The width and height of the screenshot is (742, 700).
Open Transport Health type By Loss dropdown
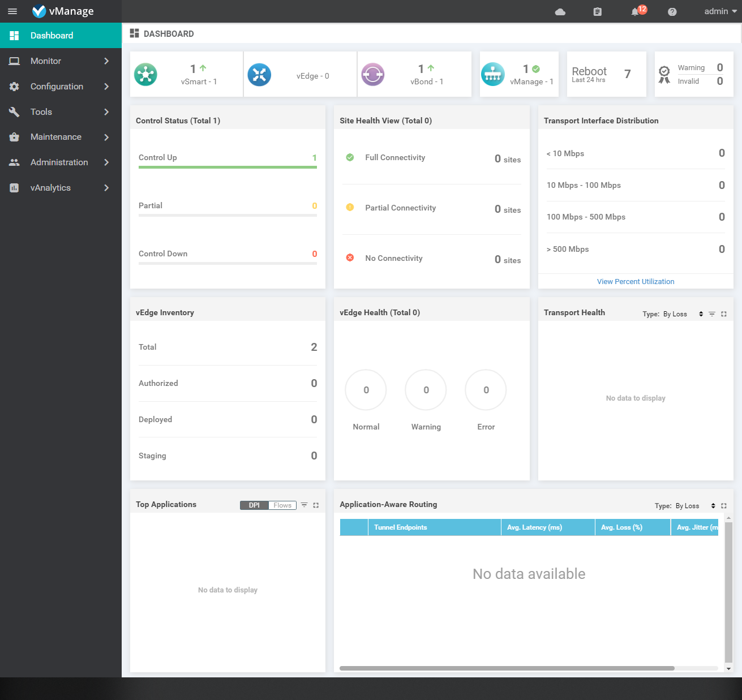(683, 314)
